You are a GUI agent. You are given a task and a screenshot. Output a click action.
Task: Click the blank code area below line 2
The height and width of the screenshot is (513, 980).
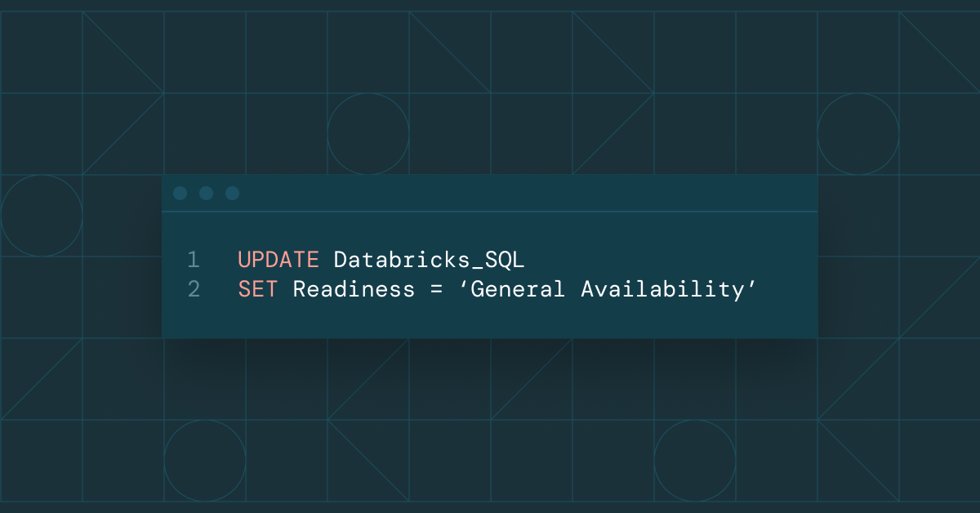coord(490,319)
